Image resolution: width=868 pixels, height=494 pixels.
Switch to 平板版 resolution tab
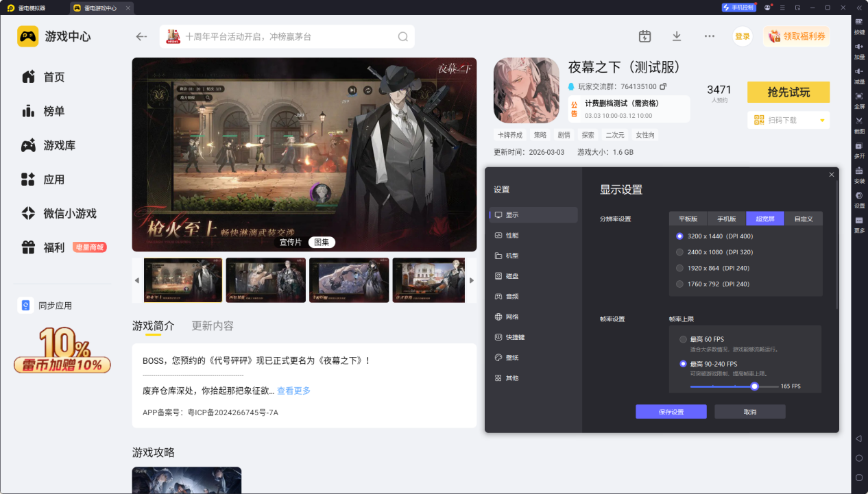(x=688, y=219)
